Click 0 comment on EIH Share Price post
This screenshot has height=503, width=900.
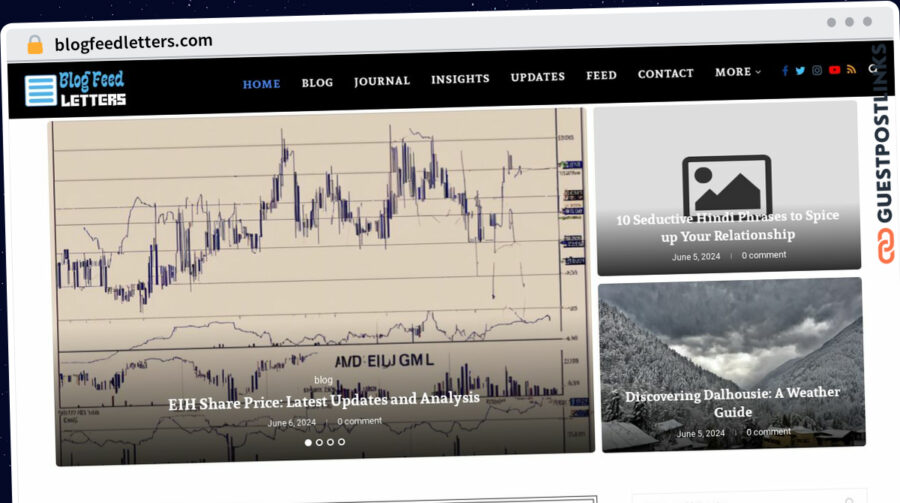pyautogui.click(x=359, y=421)
